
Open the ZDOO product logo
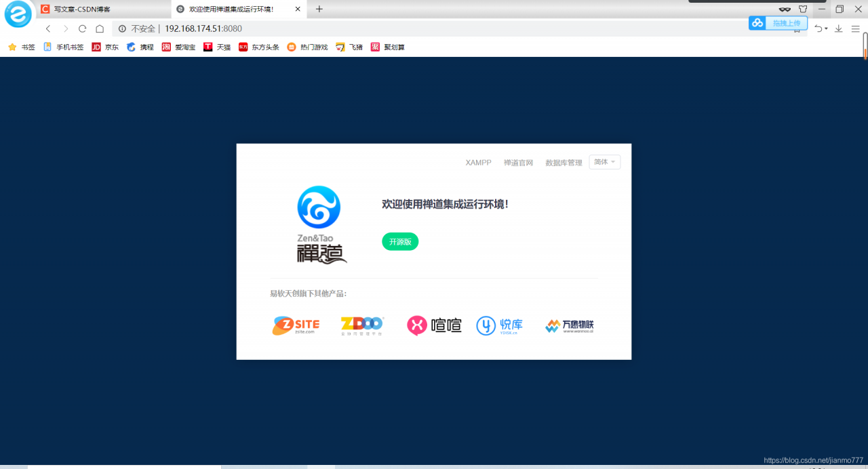[362, 326]
